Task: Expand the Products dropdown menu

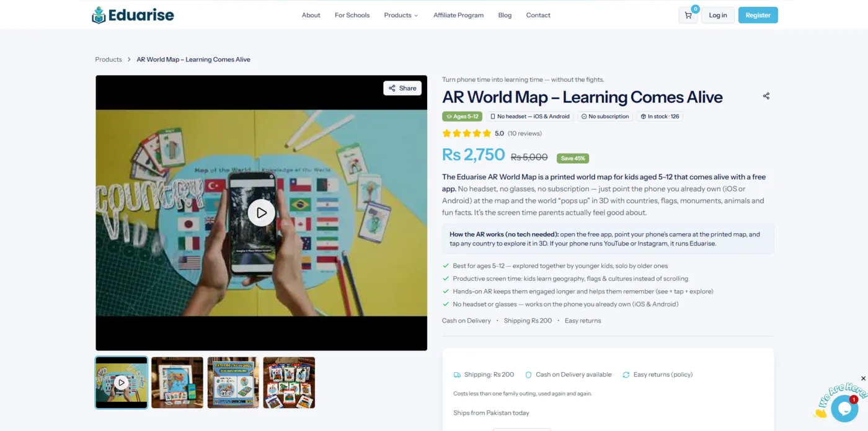Action: tap(401, 16)
